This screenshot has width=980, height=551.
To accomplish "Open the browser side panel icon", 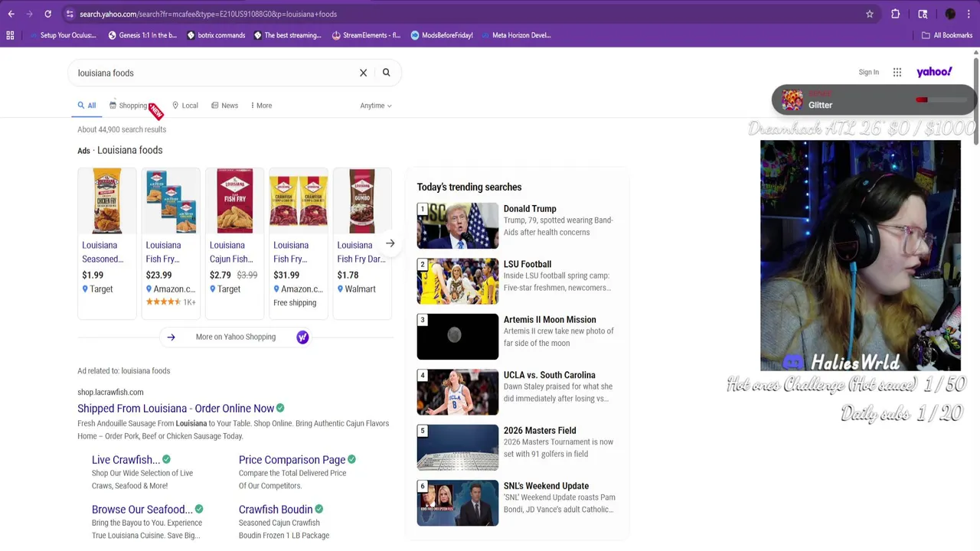I will (923, 14).
